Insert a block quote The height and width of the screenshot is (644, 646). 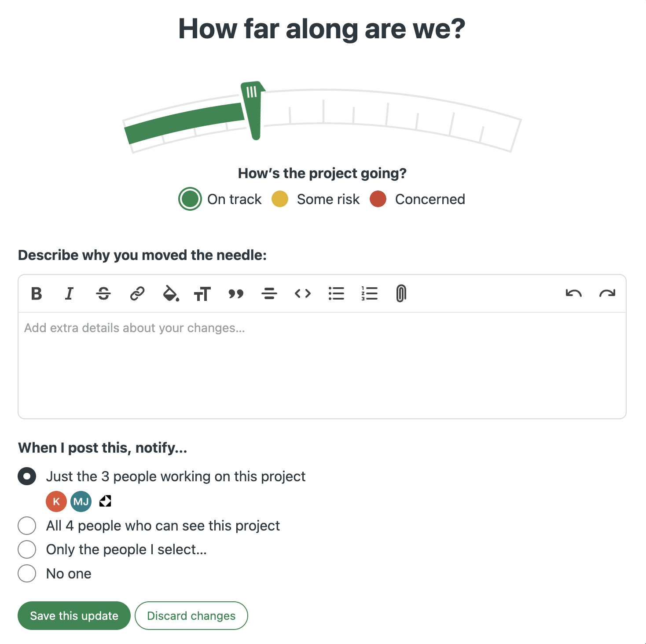(236, 293)
